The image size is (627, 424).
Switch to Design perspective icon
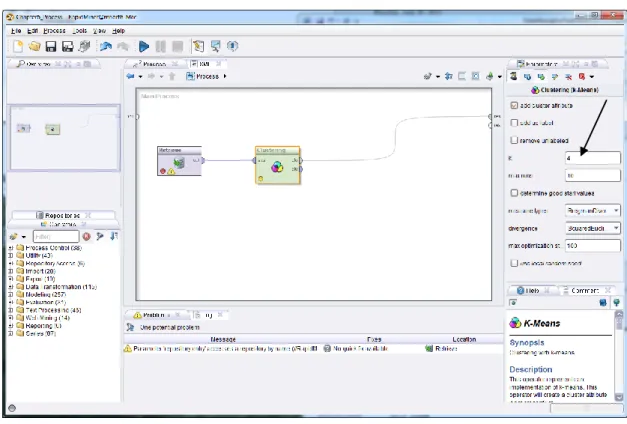point(198,46)
